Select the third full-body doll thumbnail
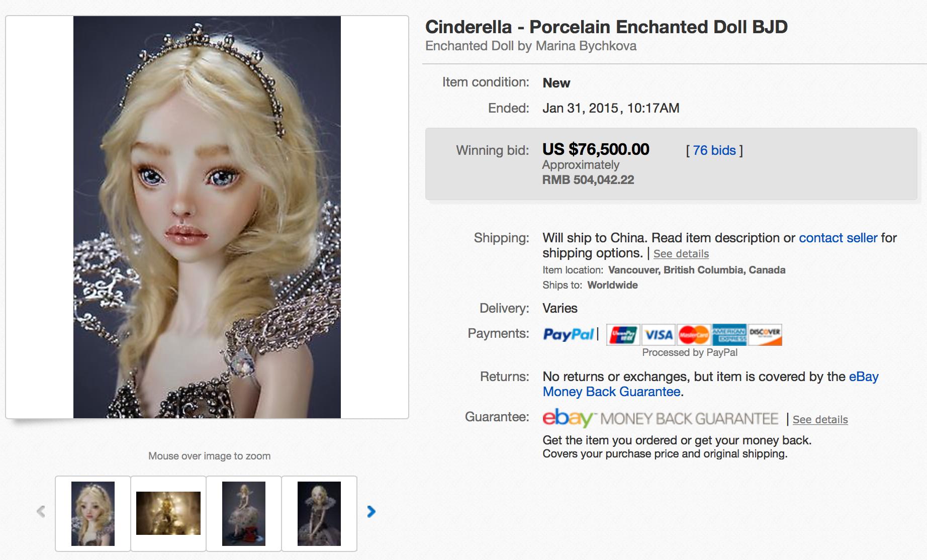 (x=244, y=514)
